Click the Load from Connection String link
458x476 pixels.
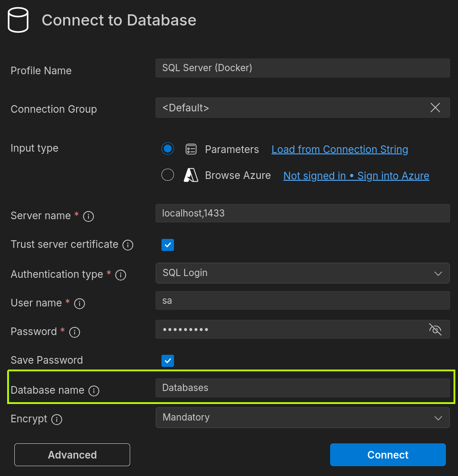click(339, 149)
